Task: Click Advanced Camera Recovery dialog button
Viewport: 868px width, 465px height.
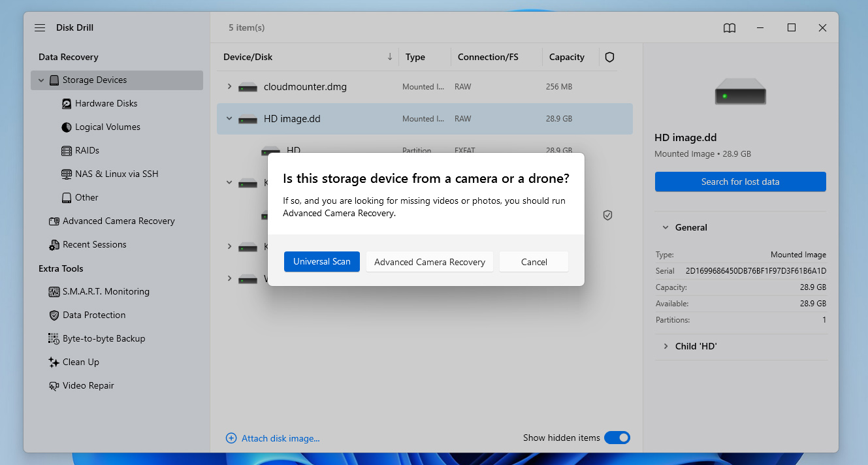Action: tap(430, 262)
